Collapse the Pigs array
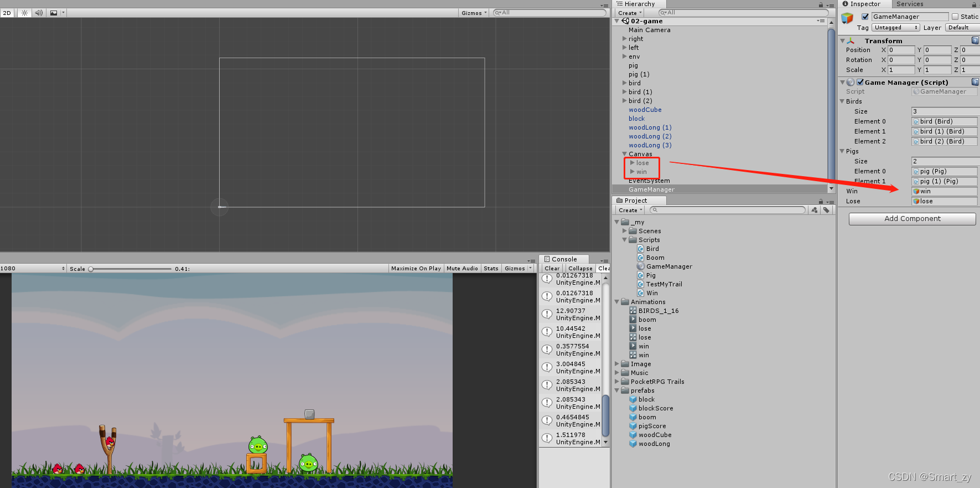This screenshot has height=488, width=980. (842, 151)
